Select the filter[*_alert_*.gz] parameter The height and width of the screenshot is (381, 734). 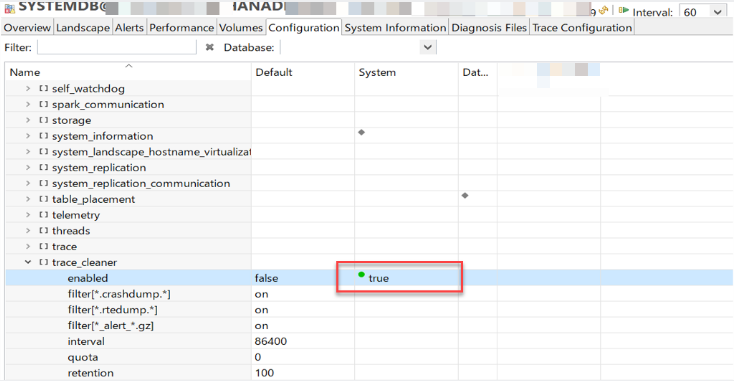click(110, 326)
